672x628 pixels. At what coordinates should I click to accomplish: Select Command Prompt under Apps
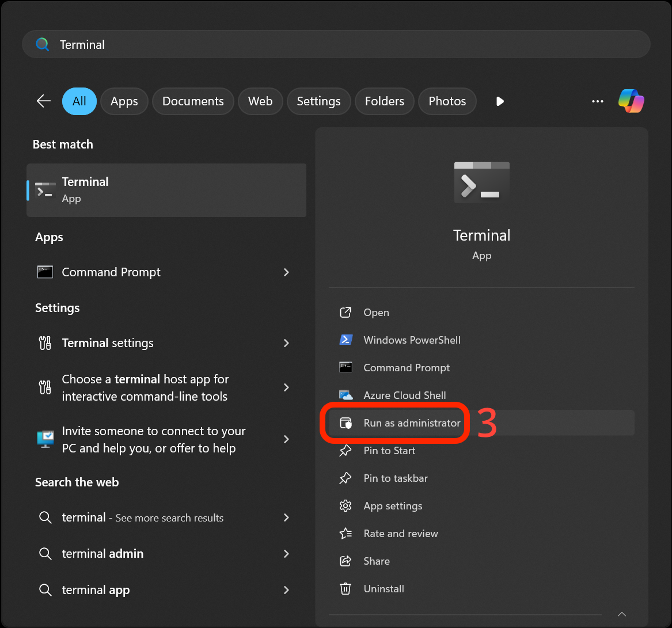coord(111,272)
